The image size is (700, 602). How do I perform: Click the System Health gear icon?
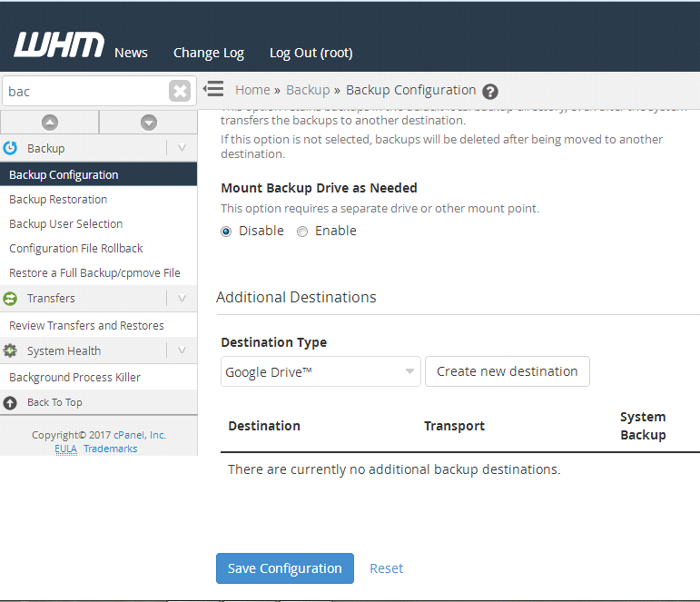[x=10, y=350]
